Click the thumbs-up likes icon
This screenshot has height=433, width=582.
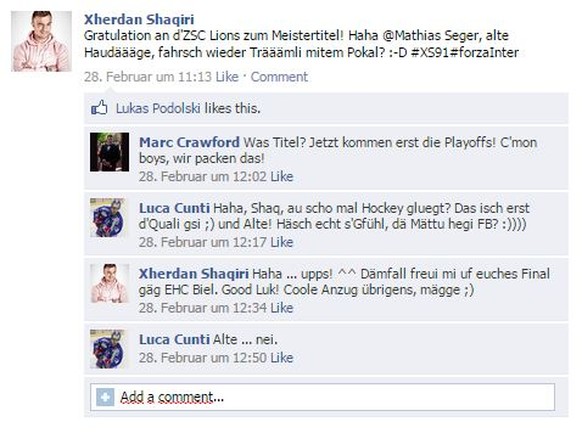(x=99, y=108)
